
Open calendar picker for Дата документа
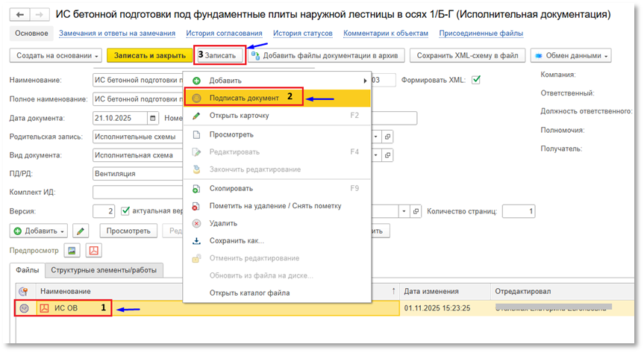tap(153, 118)
